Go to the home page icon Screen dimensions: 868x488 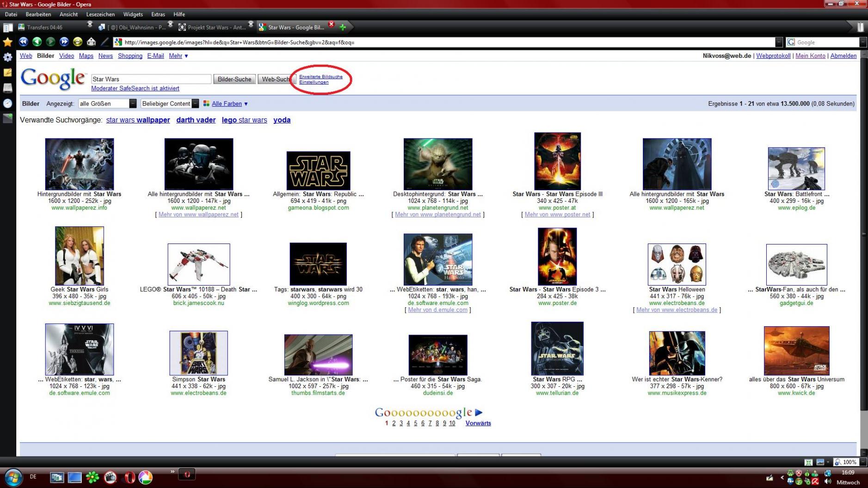coord(91,42)
